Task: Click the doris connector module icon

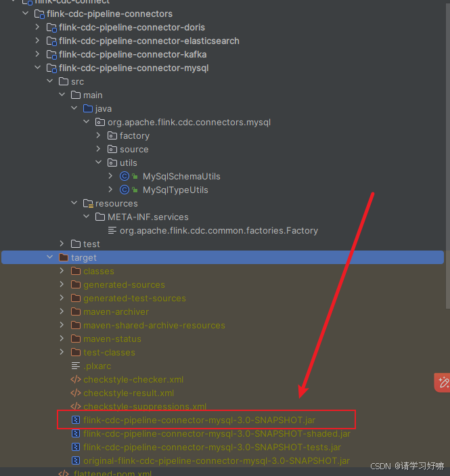Action: tap(51, 28)
